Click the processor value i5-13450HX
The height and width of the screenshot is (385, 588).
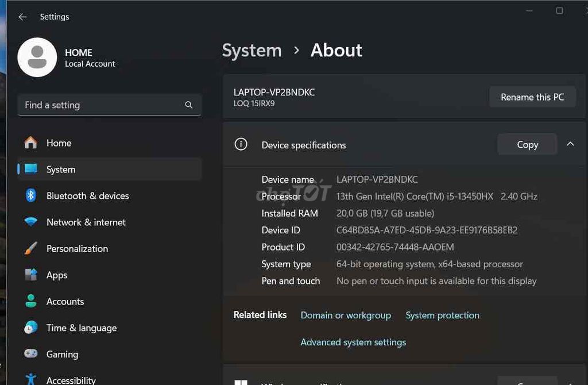click(437, 197)
